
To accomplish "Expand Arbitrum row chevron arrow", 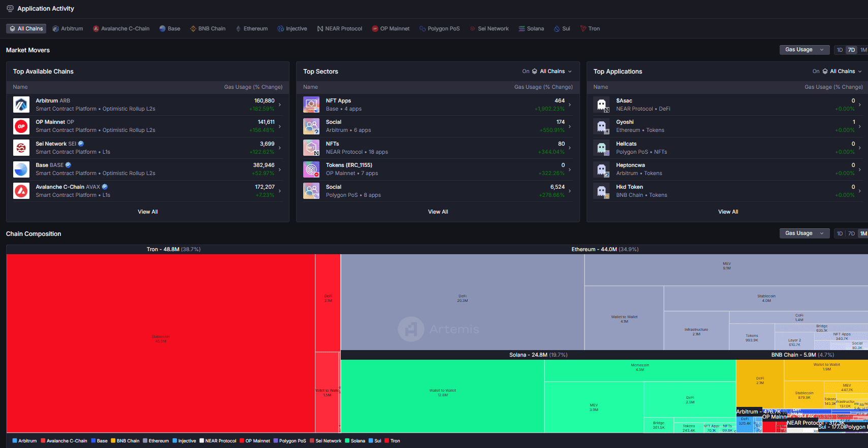I will 280,105.
